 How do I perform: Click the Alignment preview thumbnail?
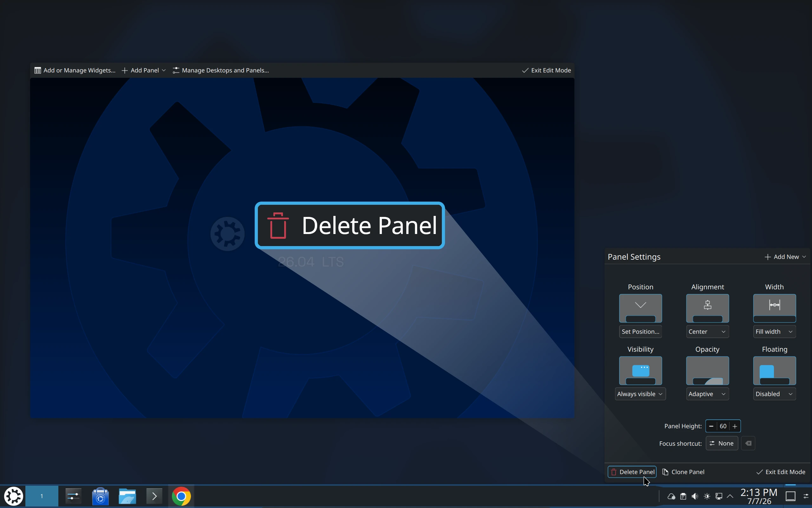coord(707,308)
